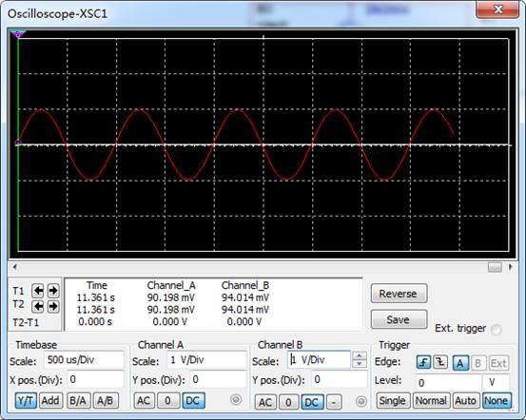526x420 pixels.
Task: Toggle the Channel A terminal radio circle
Action: [236, 399]
